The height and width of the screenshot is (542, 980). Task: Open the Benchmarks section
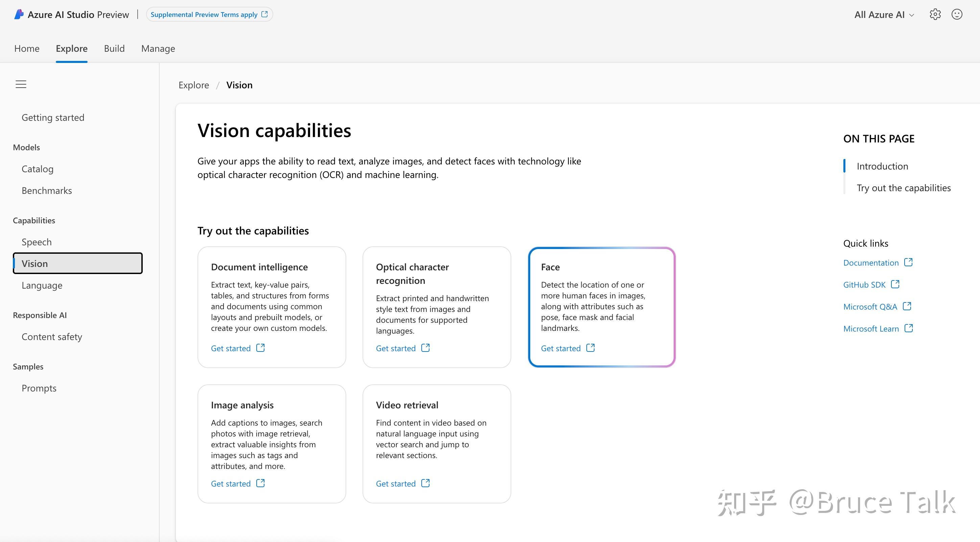coord(46,190)
